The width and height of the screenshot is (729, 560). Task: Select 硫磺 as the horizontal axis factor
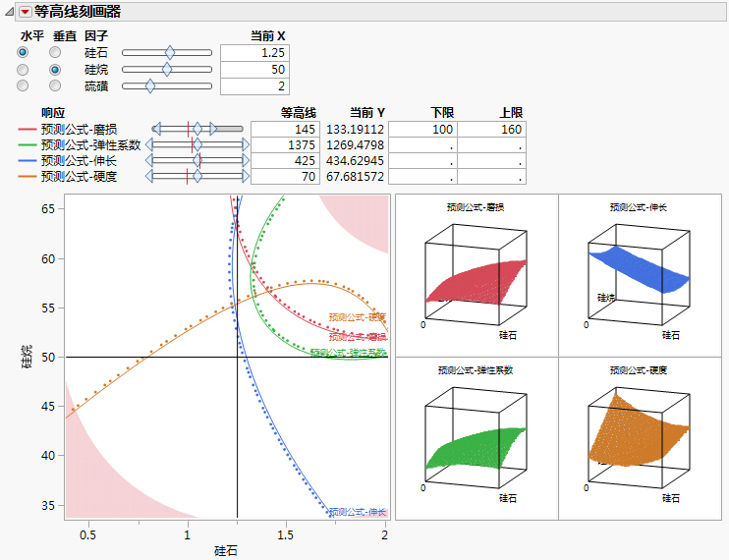[x=23, y=85]
